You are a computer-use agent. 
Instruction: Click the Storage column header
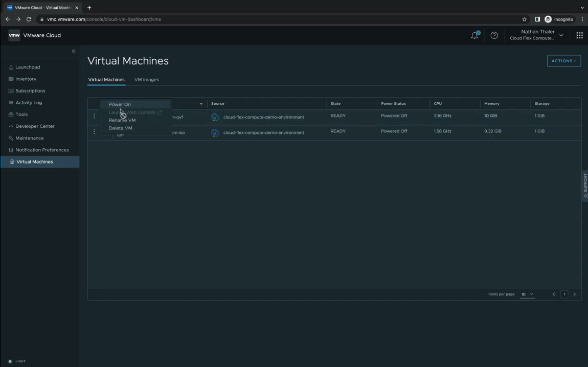(542, 103)
